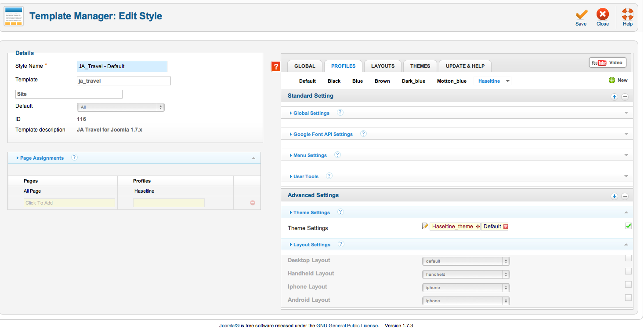Click the pencil edit icon before Haseltine_theme
644x333 pixels.
click(425, 226)
